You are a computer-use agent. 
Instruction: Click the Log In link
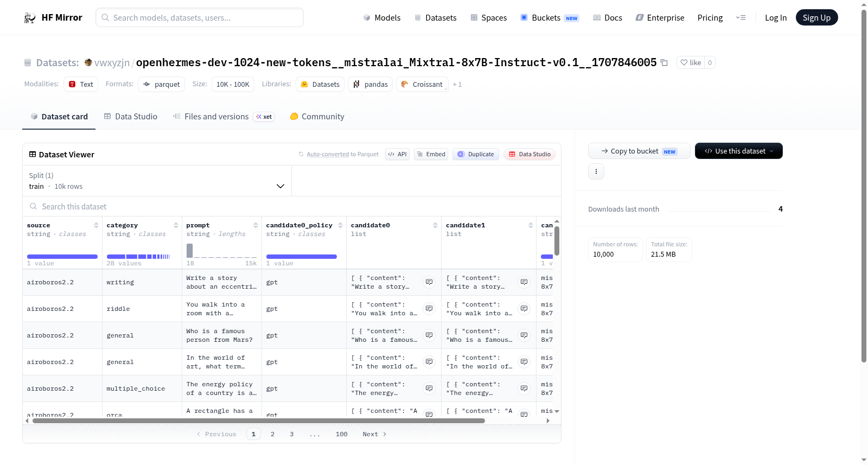(x=775, y=17)
